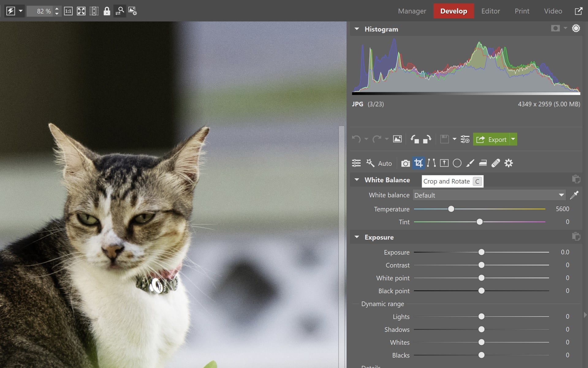Click the adjustments sliders icon
The image size is (588, 368).
point(356,163)
